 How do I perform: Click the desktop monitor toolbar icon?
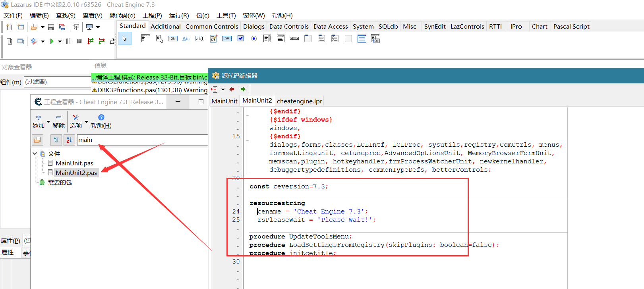coord(89,27)
